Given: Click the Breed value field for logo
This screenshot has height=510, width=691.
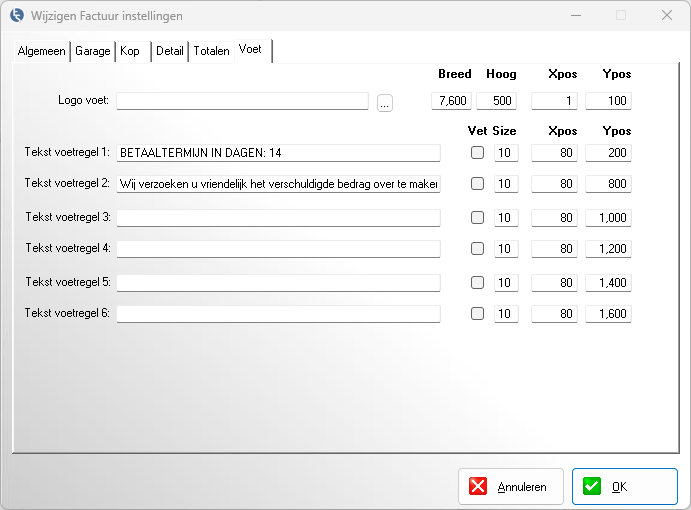Looking at the screenshot, I should pos(451,101).
